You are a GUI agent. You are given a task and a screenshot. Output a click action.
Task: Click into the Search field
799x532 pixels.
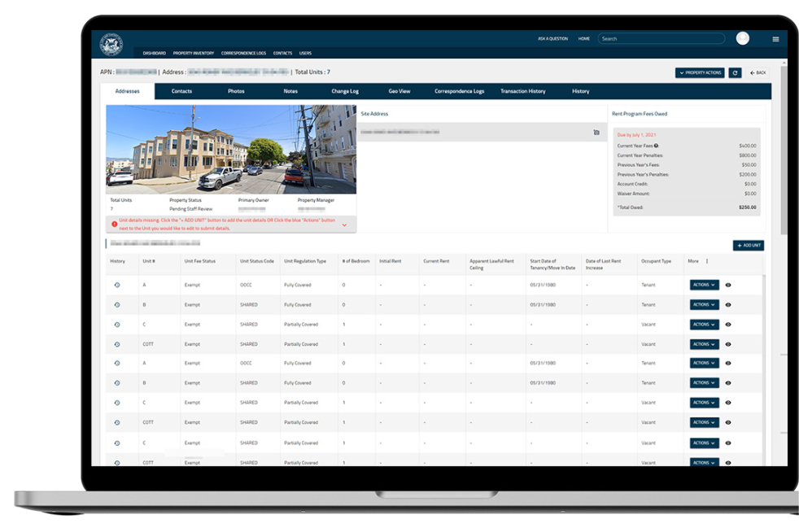(661, 38)
